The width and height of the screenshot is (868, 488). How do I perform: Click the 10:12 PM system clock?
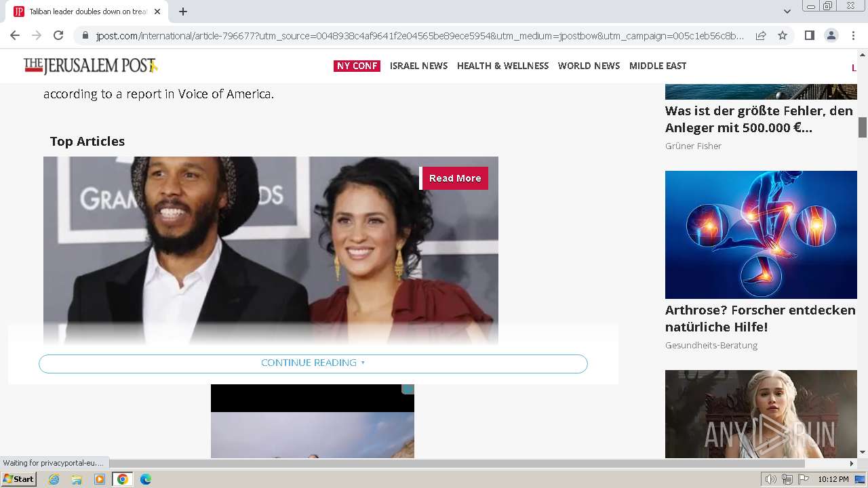tap(833, 479)
